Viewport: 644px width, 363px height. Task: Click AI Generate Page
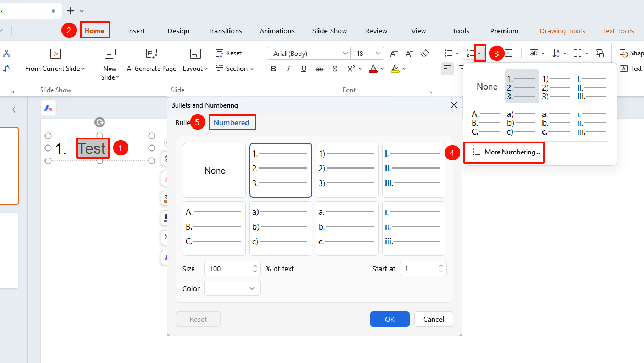152,61
